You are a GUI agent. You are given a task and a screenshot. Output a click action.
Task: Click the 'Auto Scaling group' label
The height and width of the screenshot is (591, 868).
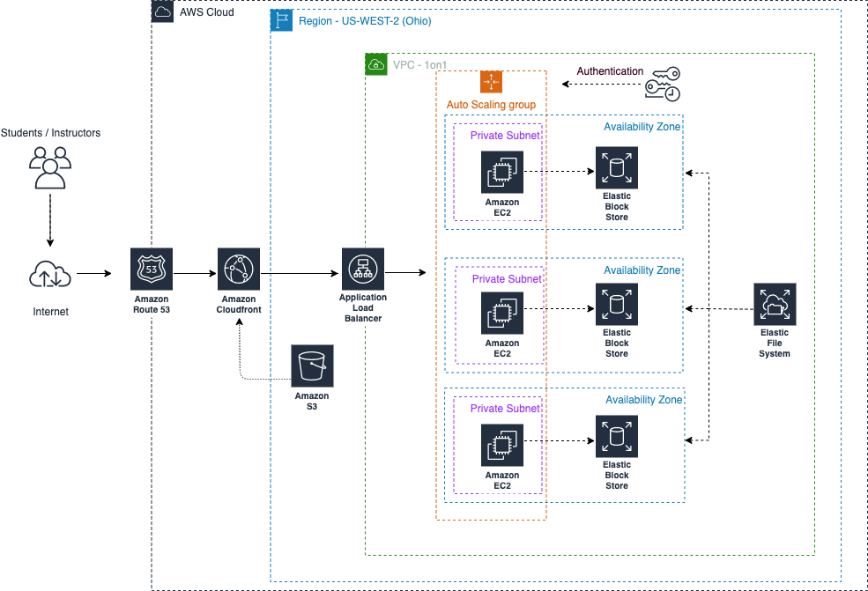click(x=491, y=105)
